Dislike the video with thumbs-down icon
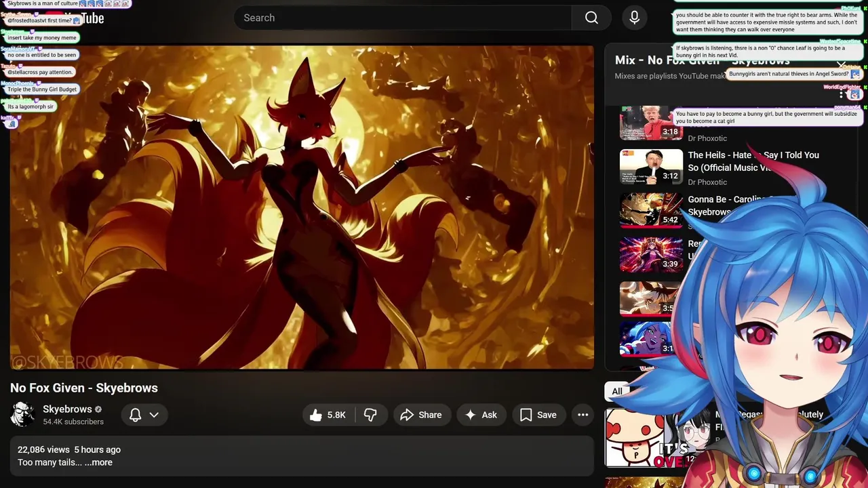Viewport: 868px width, 488px height. [x=370, y=415]
